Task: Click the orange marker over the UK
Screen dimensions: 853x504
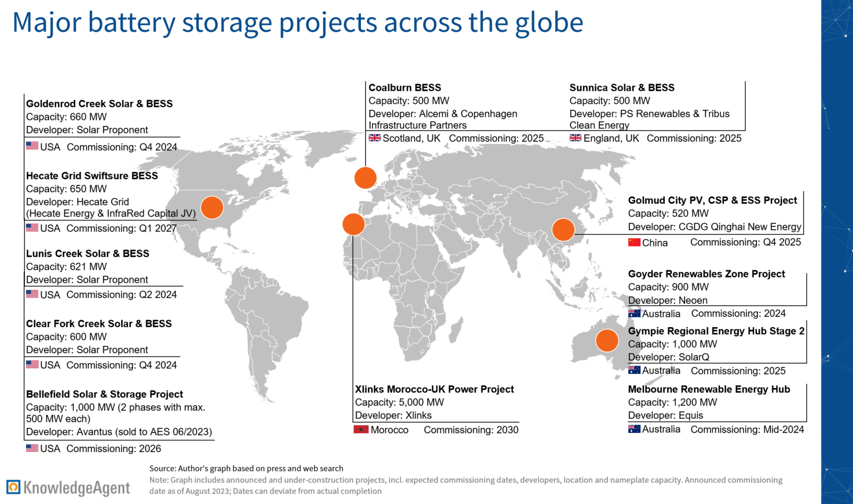Action: pyautogui.click(x=366, y=177)
